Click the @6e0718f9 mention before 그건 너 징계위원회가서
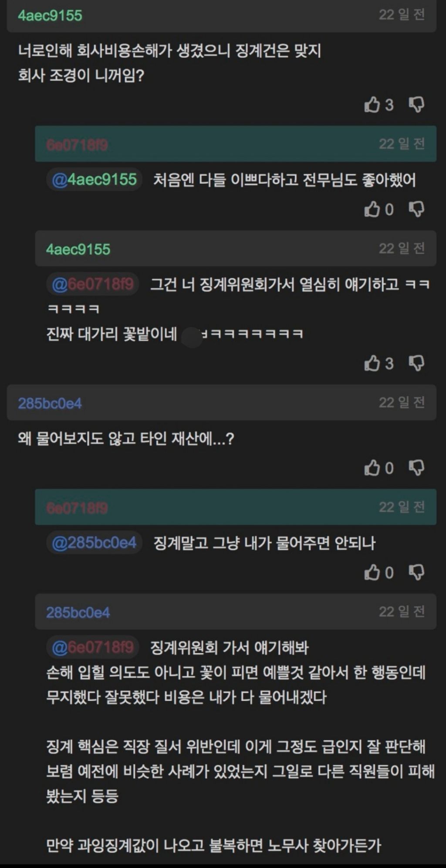Image resolution: width=446 pixels, height=868 pixels. tap(92, 284)
